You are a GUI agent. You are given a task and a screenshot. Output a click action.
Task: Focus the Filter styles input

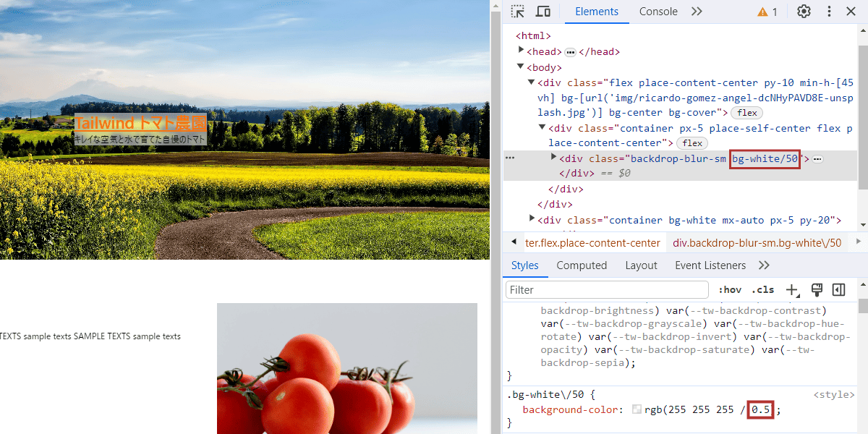(607, 290)
